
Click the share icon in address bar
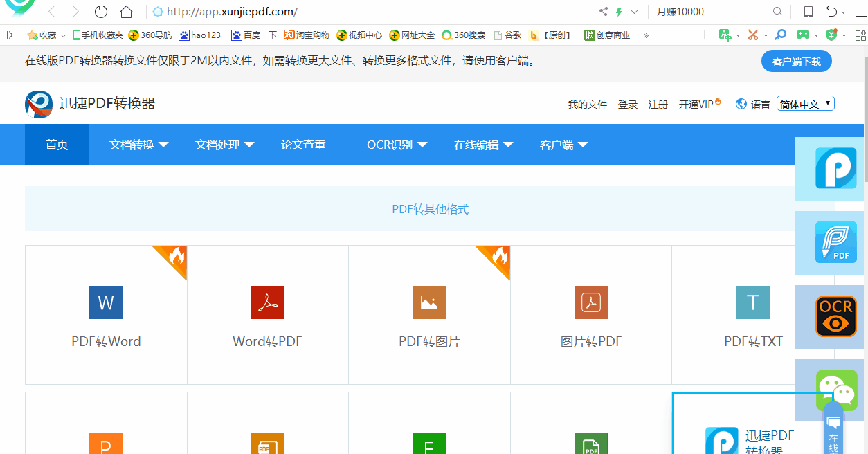[603, 12]
